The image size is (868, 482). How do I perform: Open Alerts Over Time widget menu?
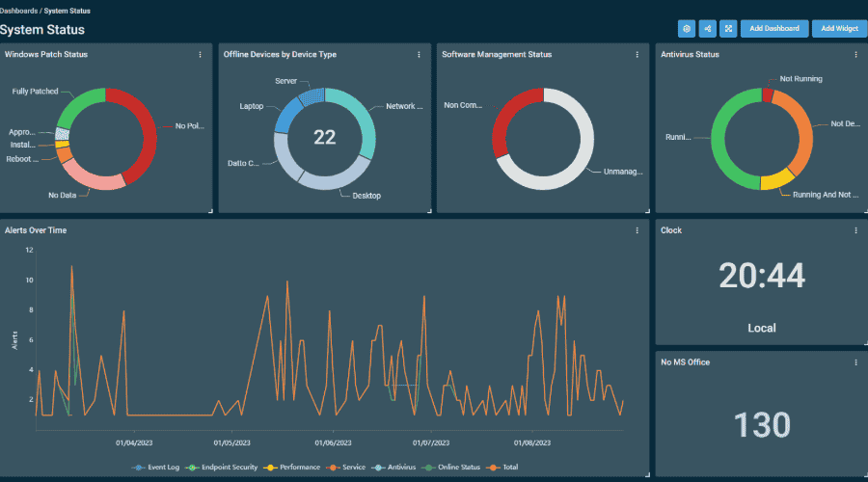pos(637,230)
